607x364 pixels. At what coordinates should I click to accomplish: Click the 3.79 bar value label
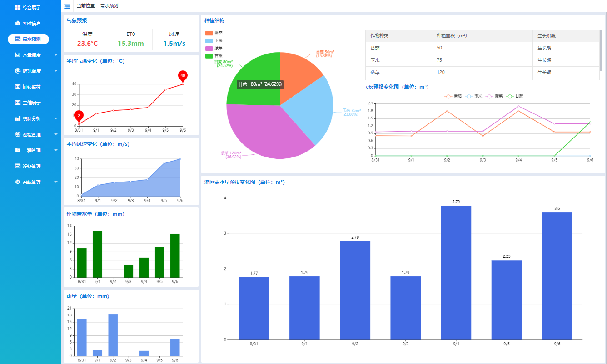click(x=456, y=202)
